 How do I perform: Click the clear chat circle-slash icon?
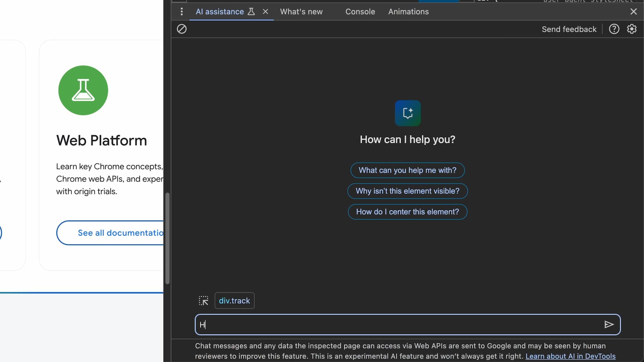click(182, 29)
